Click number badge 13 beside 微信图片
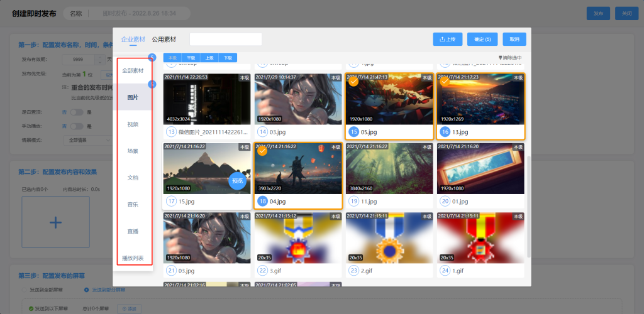644x314 pixels. click(171, 132)
